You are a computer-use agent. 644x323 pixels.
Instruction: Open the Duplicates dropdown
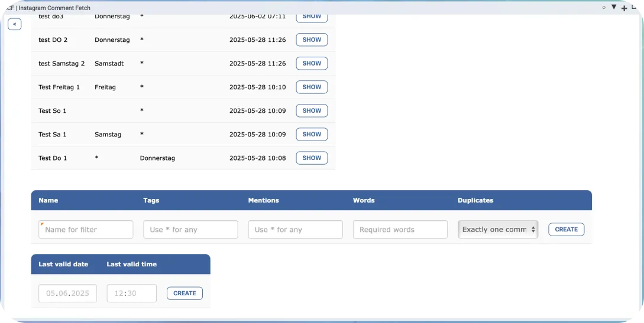click(498, 230)
